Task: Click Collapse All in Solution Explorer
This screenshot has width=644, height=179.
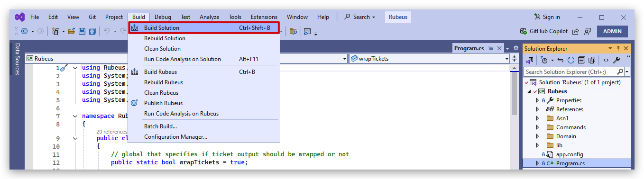Action: click(581, 60)
